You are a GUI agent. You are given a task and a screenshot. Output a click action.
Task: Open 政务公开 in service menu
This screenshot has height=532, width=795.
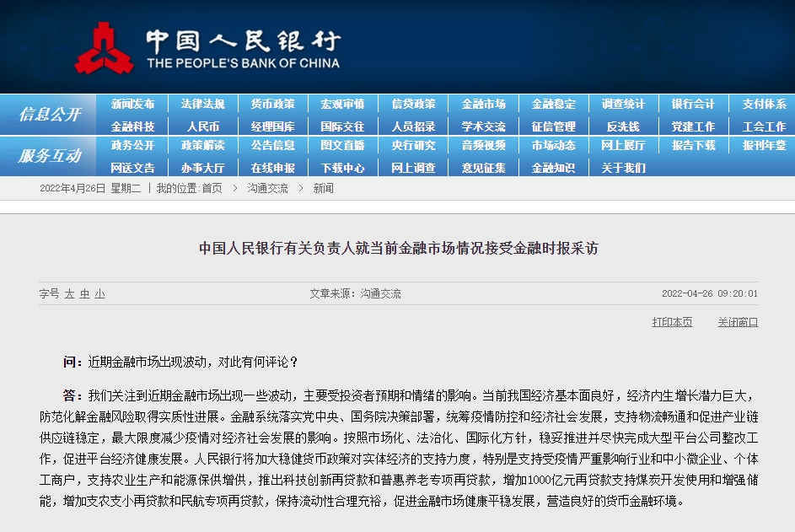pyautogui.click(x=133, y=145)
